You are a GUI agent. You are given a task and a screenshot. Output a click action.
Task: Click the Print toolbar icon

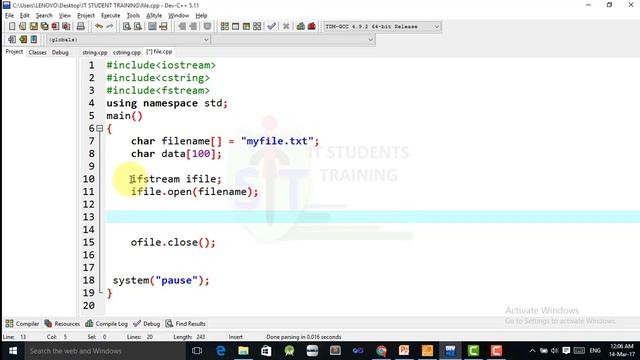coord(81,27)
